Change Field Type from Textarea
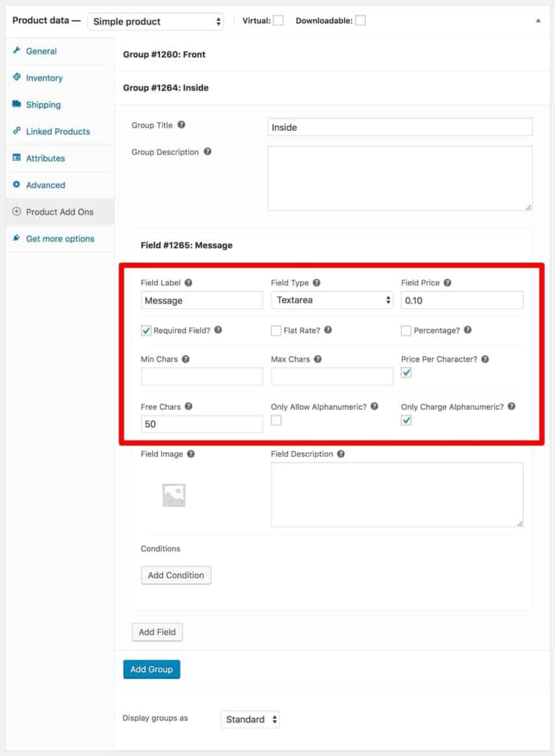 (332, 300)
